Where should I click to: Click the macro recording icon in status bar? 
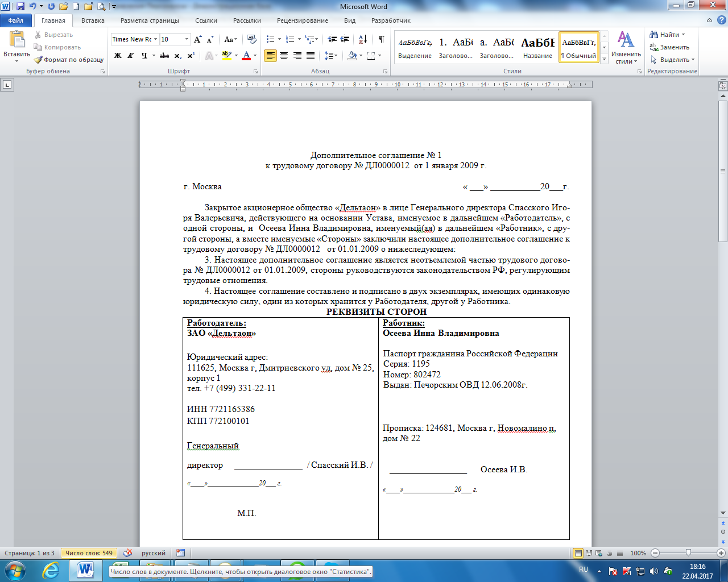click(180, 553)
